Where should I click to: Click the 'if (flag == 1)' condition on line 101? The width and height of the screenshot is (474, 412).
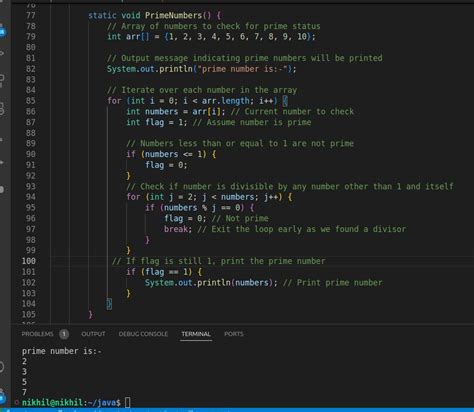click(x=159, y=272)
